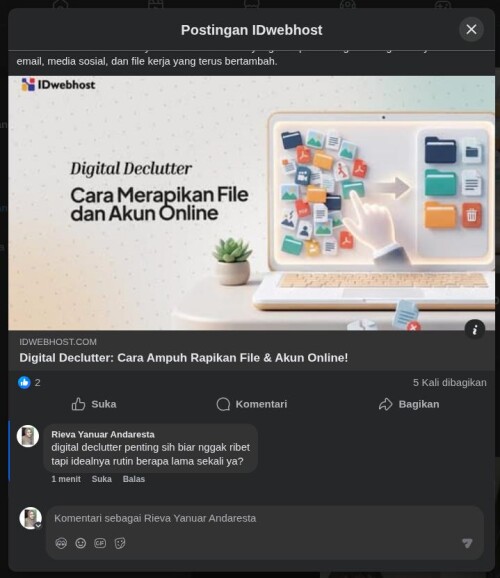The width and height of the screenshot is (500, 578).
Task: Open the Komentari comment button
Action: 251,404
